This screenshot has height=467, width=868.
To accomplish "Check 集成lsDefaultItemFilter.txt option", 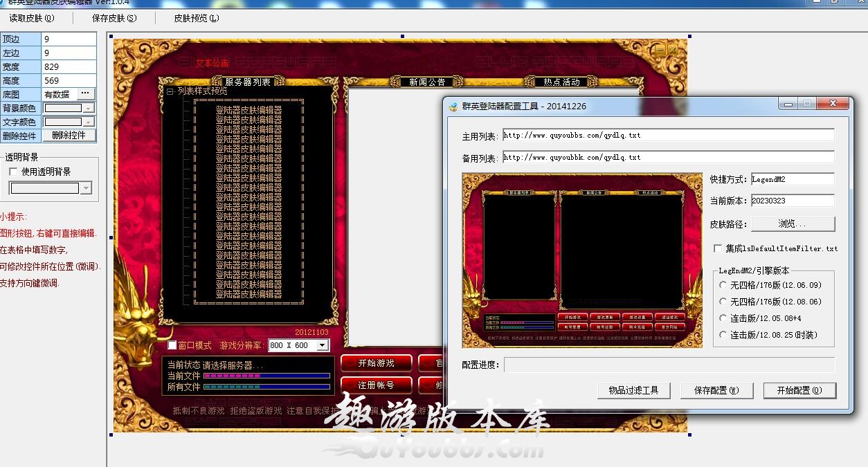I will [718, 248].
